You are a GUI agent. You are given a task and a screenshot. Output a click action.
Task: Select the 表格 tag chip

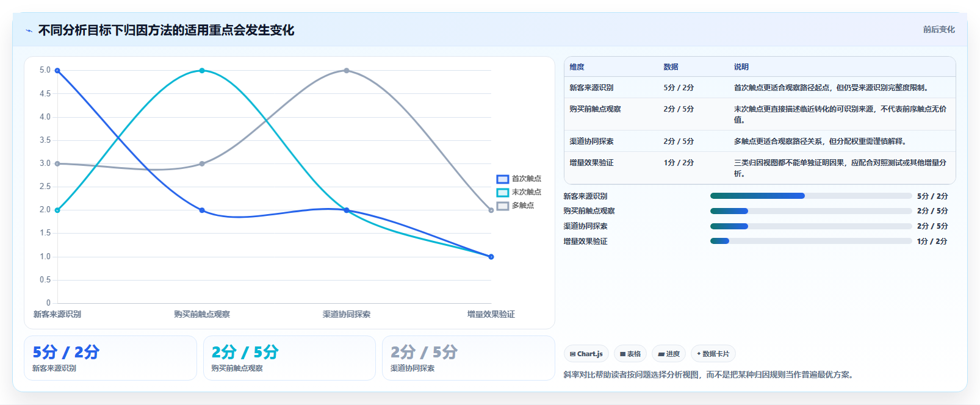630,354
